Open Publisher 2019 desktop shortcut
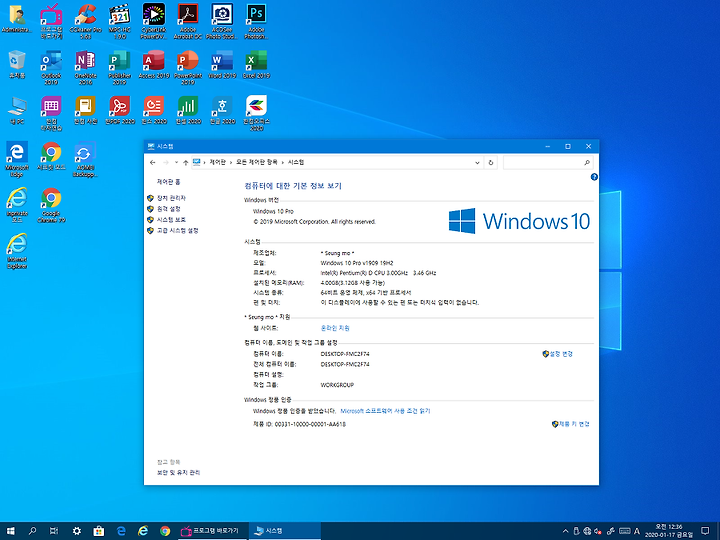Viewport: 720px width, 540px height. (120, 68)
